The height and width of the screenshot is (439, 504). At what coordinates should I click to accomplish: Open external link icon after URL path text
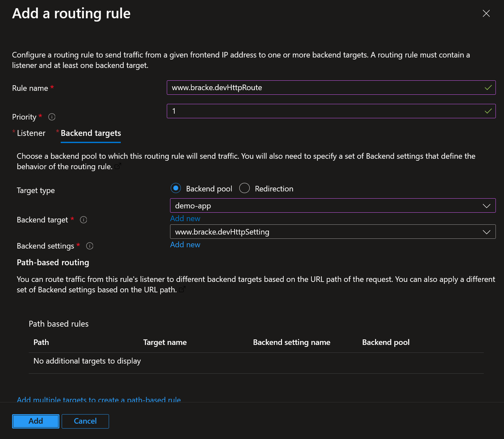[x=182, y=289]
